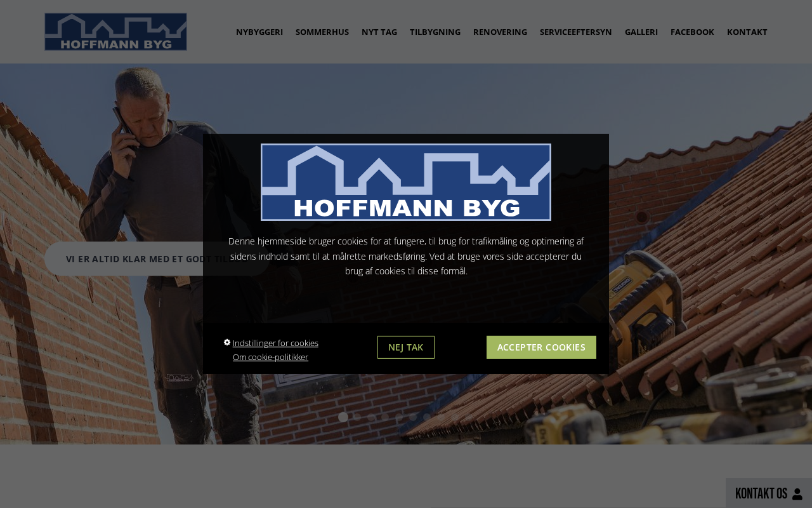
Task: Open the Sommerhus page
Action: tap(322, 32)
